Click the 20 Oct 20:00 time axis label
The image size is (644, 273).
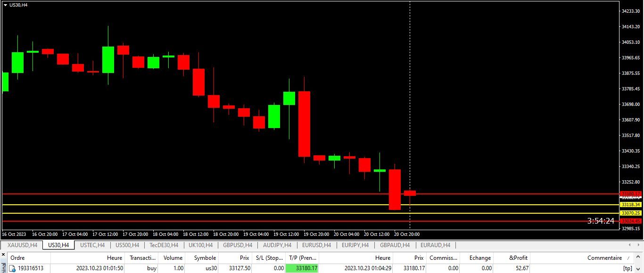point(407,234)
